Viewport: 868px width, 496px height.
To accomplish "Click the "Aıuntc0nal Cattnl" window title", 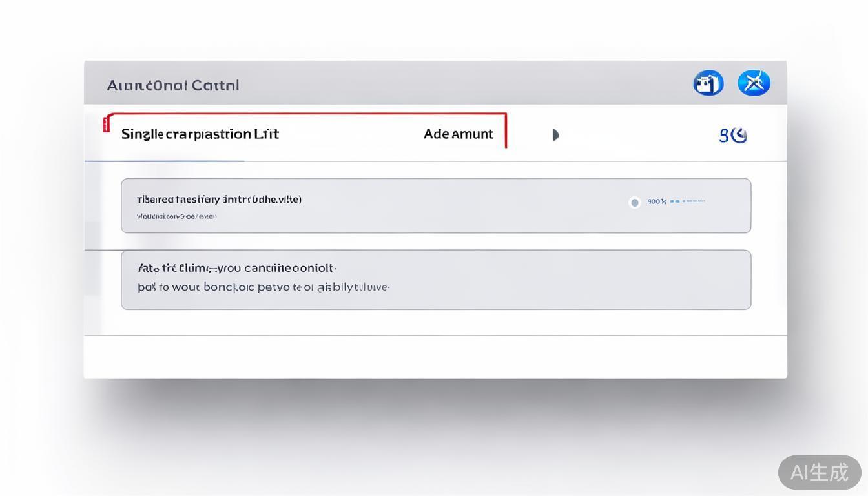I will [173, 85].
